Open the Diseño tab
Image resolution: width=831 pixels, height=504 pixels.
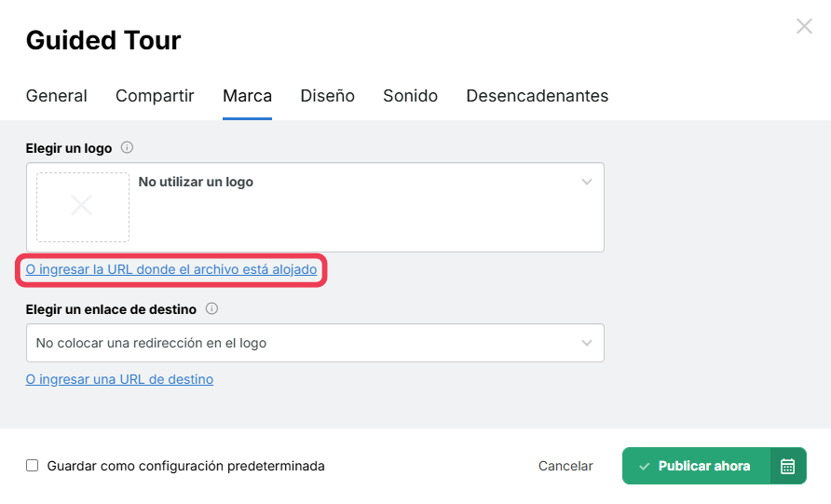coord(328,96)
